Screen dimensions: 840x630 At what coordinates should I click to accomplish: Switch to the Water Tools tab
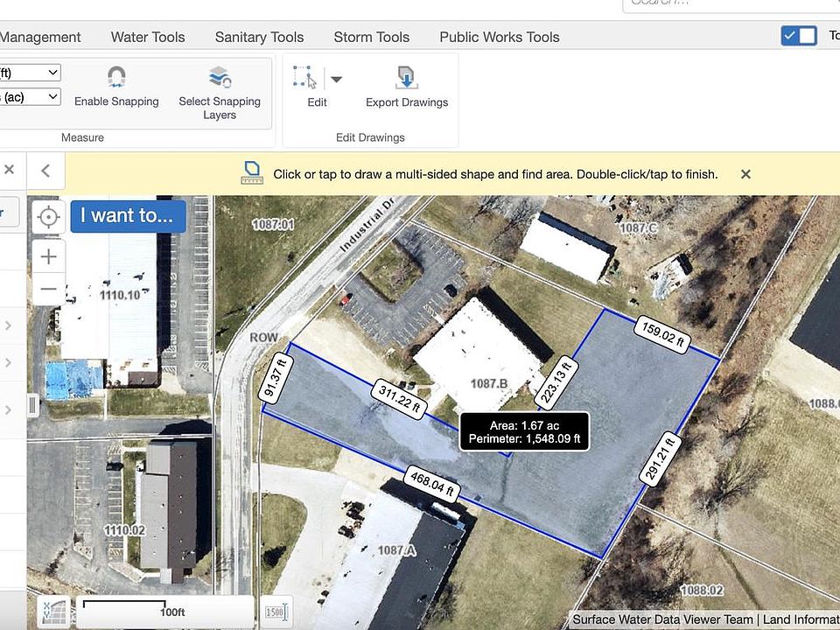[148, 37]
